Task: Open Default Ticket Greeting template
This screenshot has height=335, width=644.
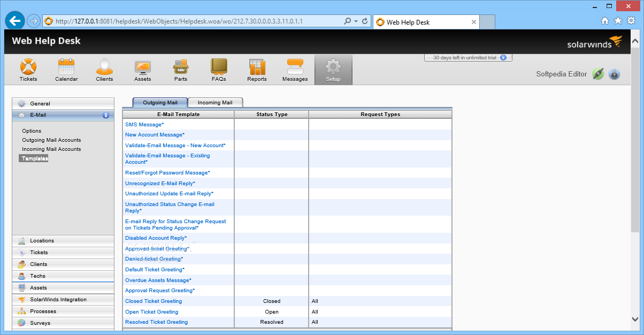Action: tap(155, 269)
